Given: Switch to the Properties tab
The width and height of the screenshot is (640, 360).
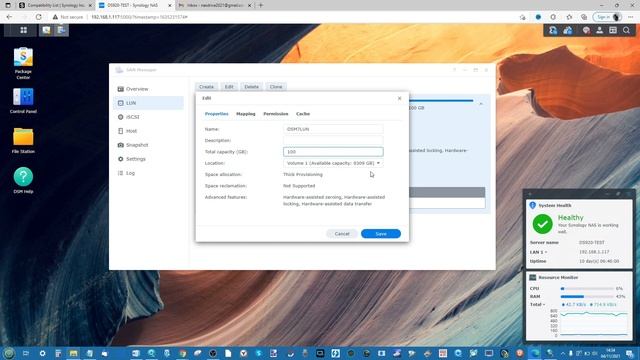Looking at the screenshot, I should click(217, 114).
